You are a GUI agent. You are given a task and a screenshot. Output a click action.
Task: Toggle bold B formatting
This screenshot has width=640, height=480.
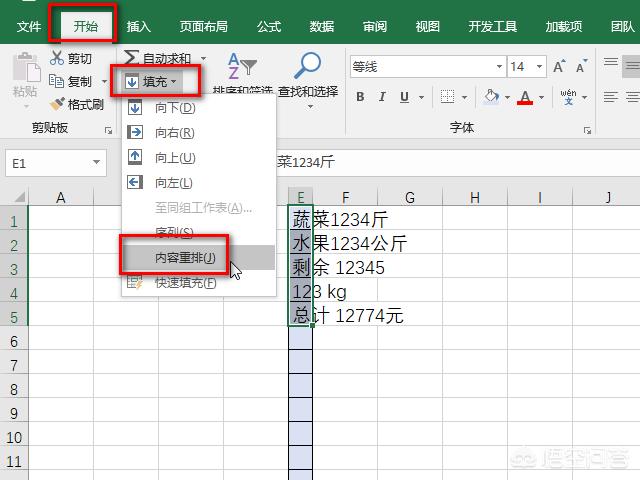tap(360, 97)
